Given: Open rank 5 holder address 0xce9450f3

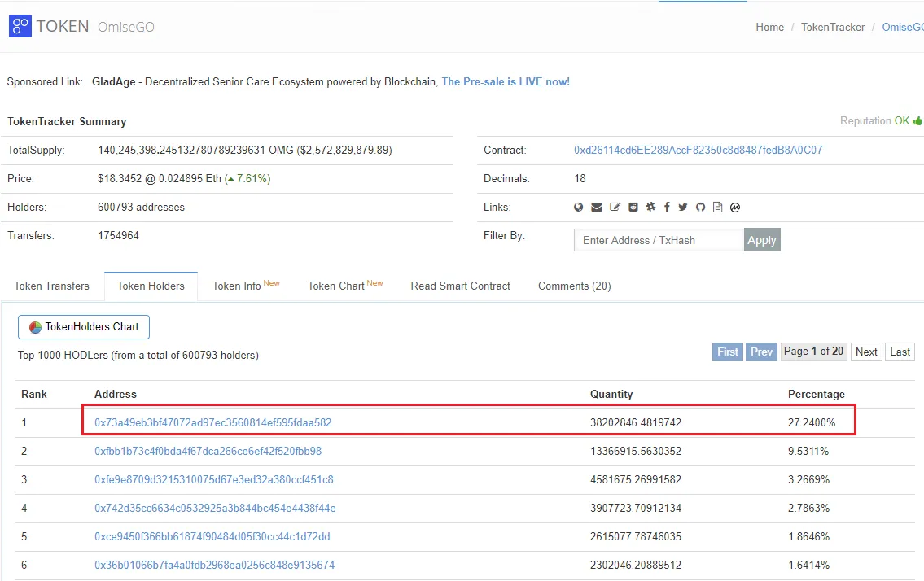Looking at the screenshot, I should pos(212,536).
